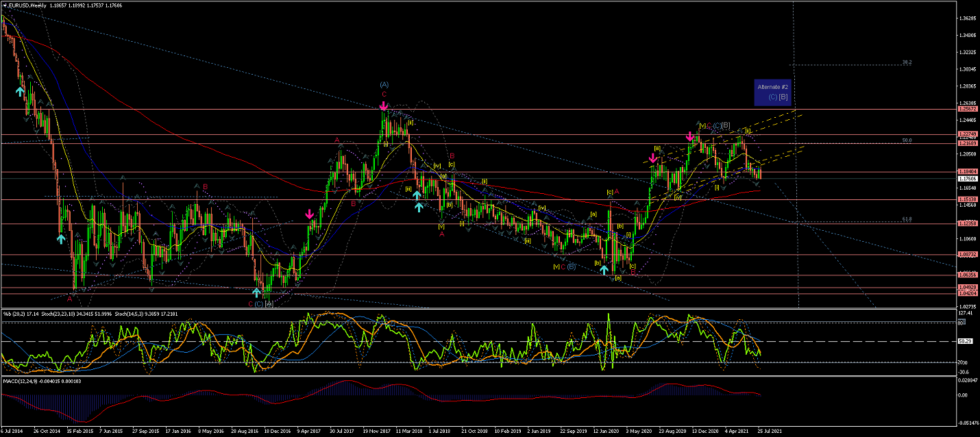The image size is (980, 437).
Task: Click the pink down arrow at the (A) peak
Action: coord(384,106)
